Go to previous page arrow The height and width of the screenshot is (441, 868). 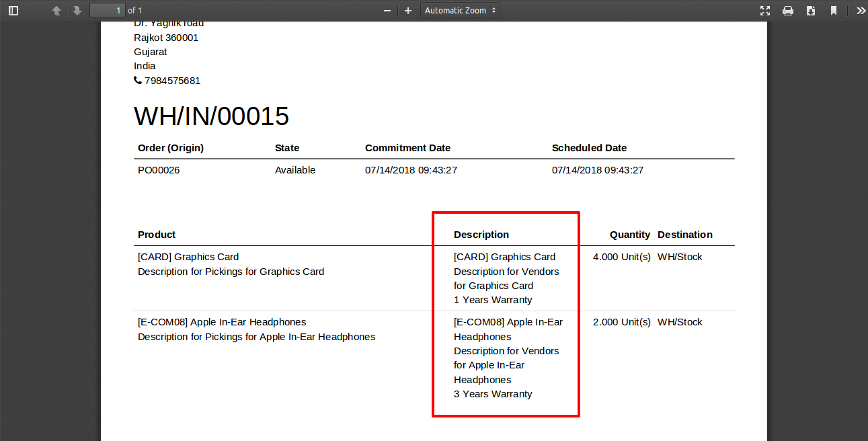click(56, 11)
